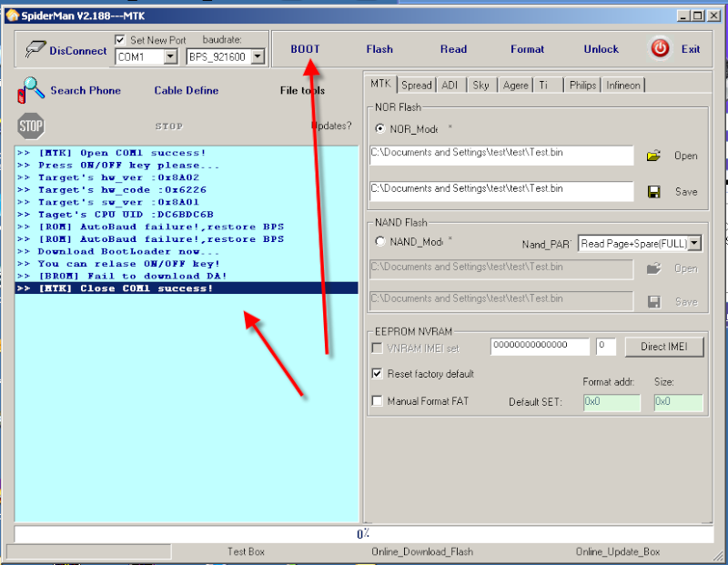This screenshot has width=728, height=565.
Task: Click the Direct IMEI button
Action: [x=664, y=347]
